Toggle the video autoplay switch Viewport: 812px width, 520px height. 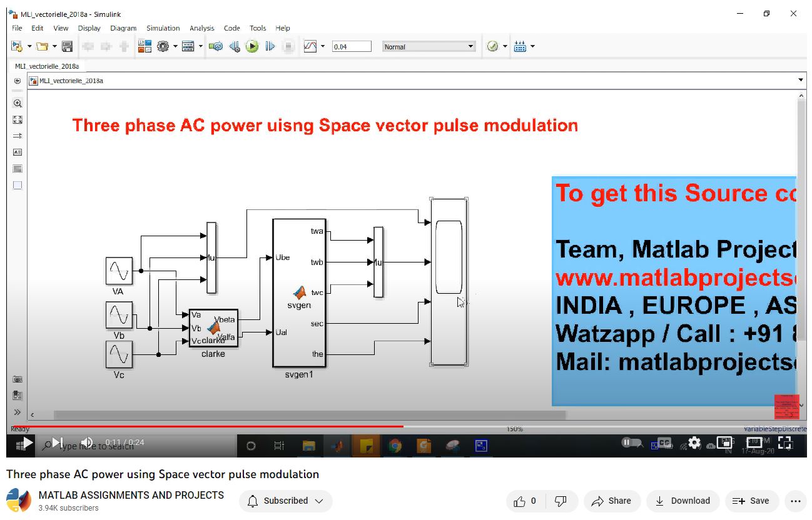point(631,442)
